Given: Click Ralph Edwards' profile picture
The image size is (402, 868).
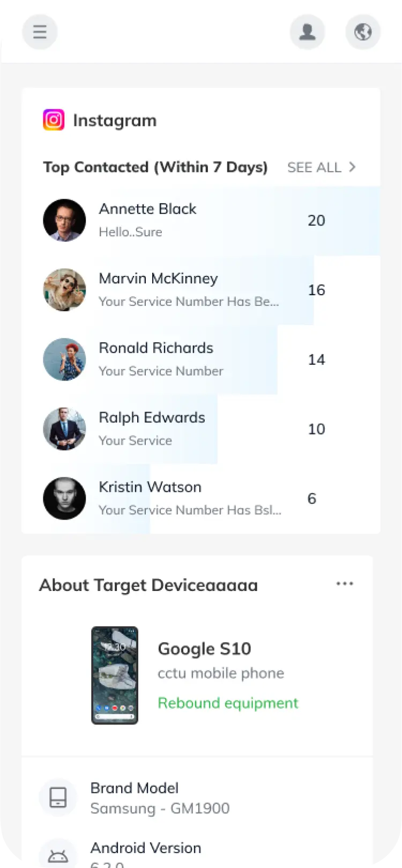Looking at the screenshot, I should click(x=64, y=429).
